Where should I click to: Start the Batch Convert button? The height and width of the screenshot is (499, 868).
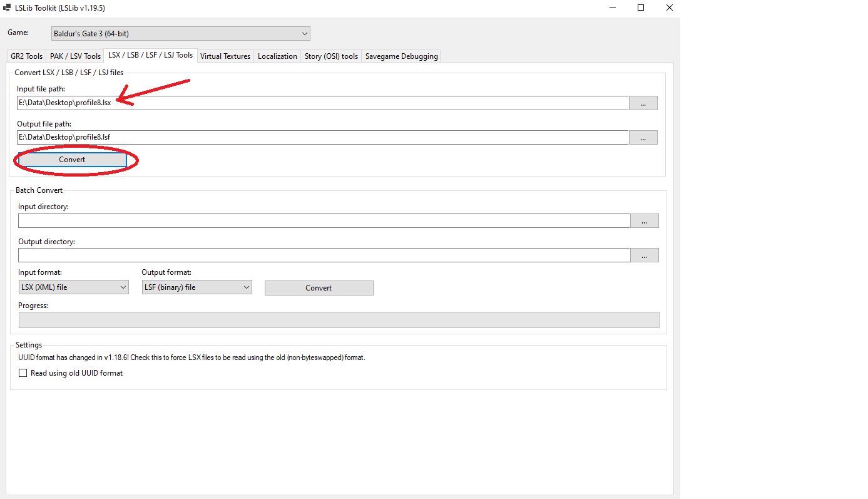click(319, 288)
